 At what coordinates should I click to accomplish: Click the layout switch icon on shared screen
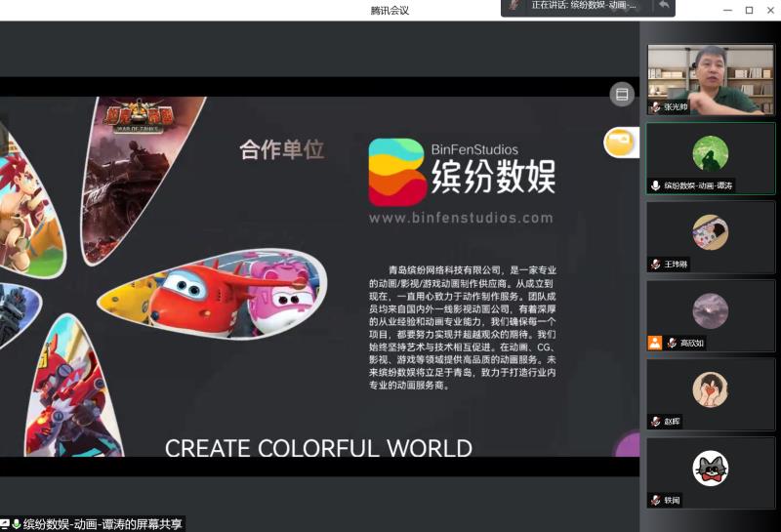[621, 94]
